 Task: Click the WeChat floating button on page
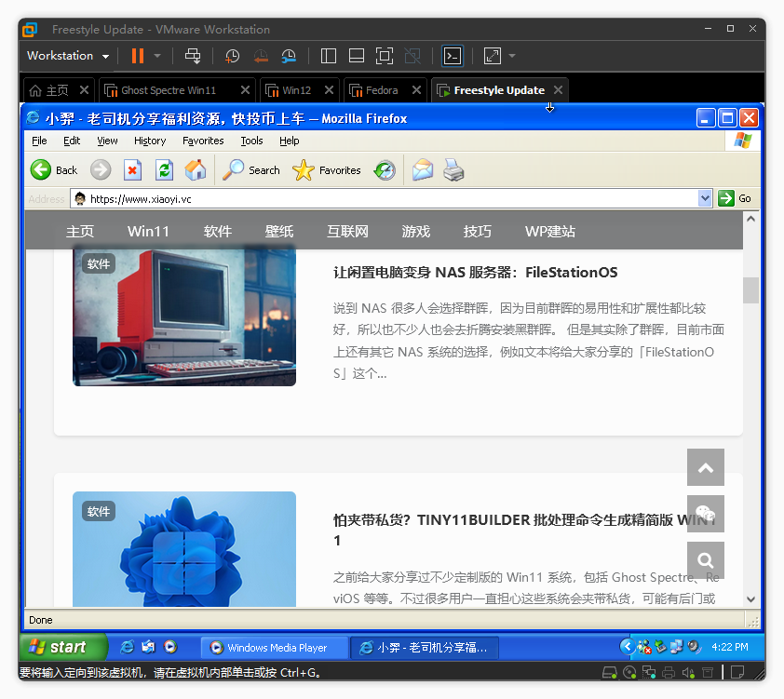pos(705,514)
